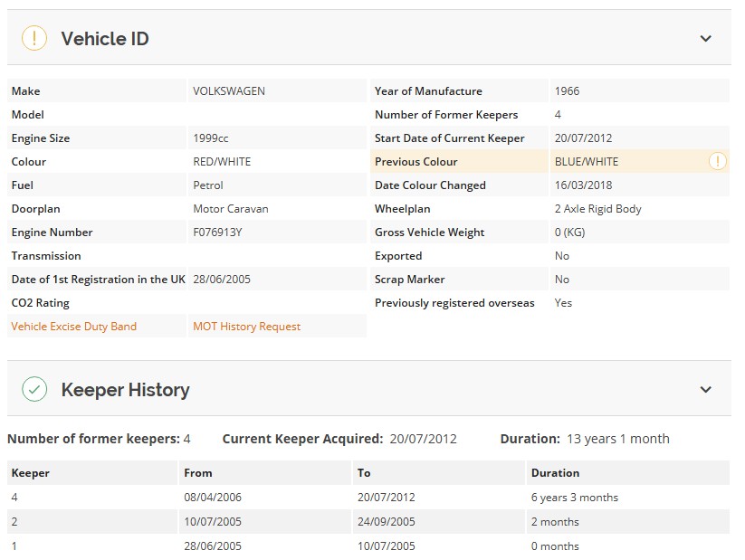Select keeper 1 From date 28/06/2005
Viewport: 745px width, 560px height.
click(x=213, y=546)
